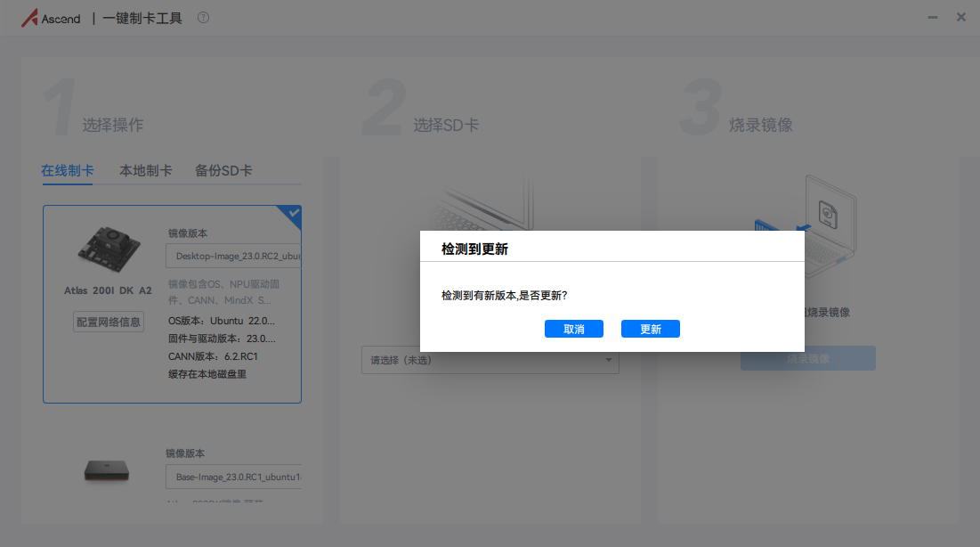Click the OS版本：Ubuntu 22.0... text
The width and height of the screenshot is (980, 547).
click(222, 321)
